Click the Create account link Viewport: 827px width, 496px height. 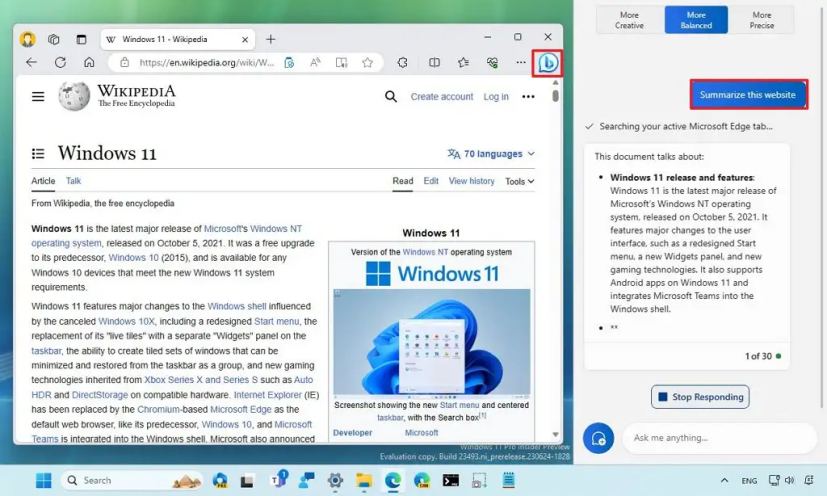(442, 97)
